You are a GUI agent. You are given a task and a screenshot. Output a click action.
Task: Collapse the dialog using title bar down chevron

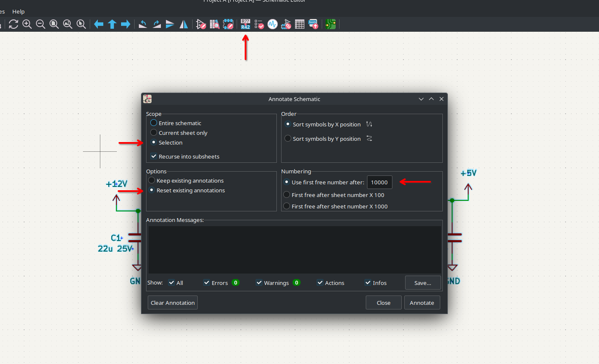click(421, 99)
